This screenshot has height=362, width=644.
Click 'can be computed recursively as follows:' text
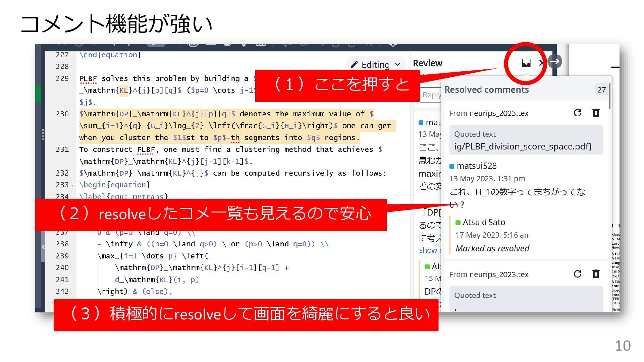point(300,173)
